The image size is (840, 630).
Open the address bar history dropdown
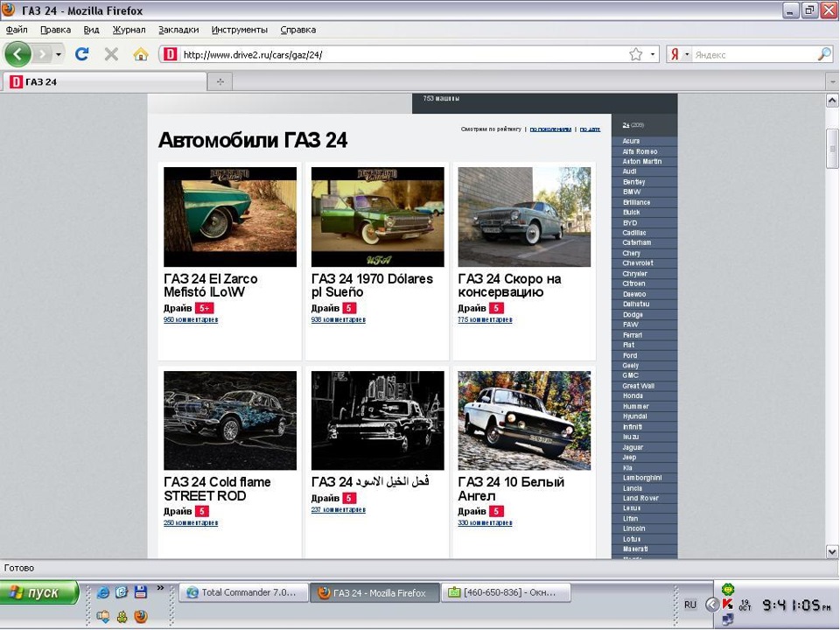coord(653,54)
